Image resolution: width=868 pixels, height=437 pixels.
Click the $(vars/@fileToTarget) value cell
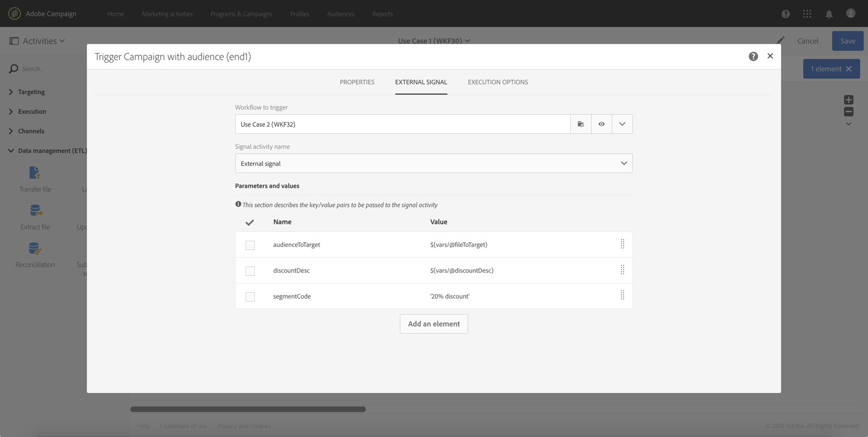pos(459,245)
